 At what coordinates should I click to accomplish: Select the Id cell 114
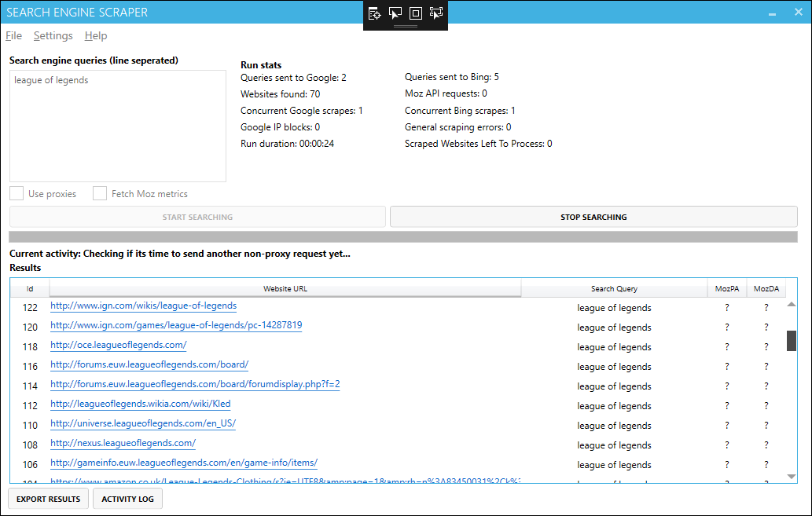(30, 386)
